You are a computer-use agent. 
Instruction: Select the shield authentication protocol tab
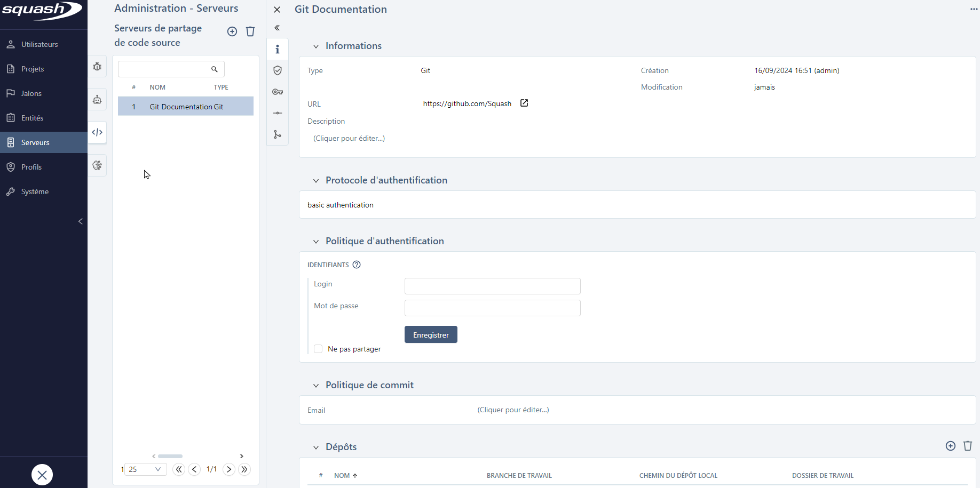(x=278, y=70)
